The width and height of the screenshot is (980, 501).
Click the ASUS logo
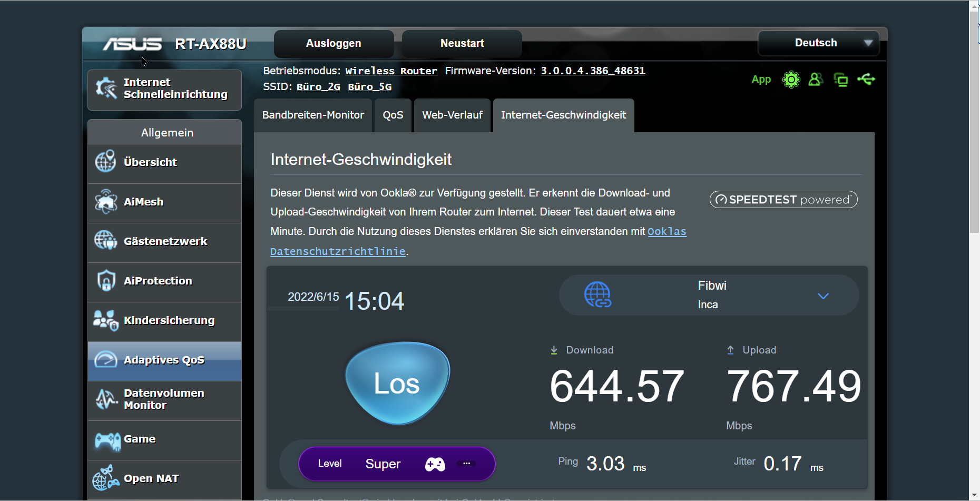coord(132,44)
